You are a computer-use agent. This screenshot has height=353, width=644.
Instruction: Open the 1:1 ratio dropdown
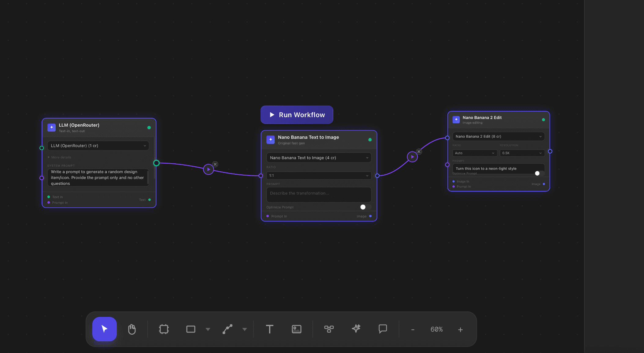[318, 175]
